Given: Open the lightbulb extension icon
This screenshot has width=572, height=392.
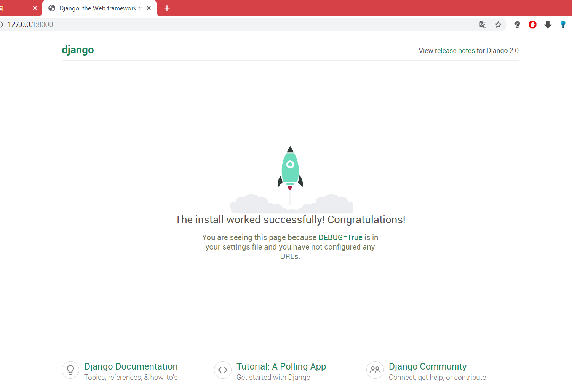Looking at the screenshot, I should 517,25.
